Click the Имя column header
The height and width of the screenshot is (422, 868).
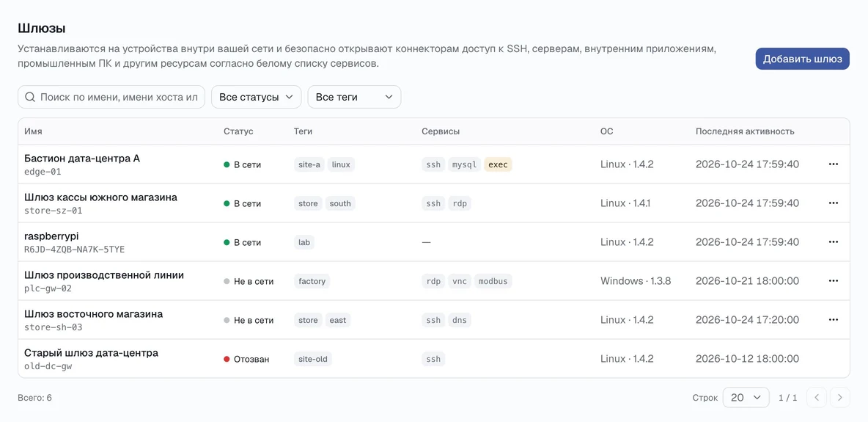coord(33,131)
